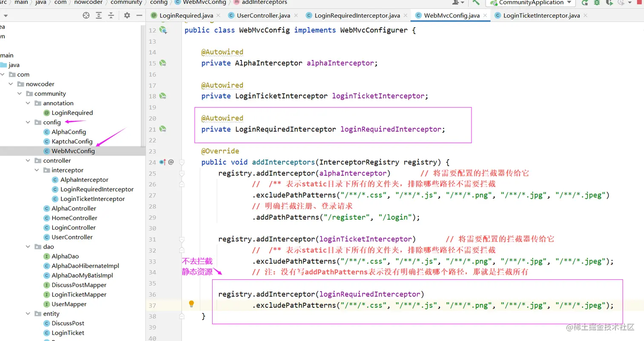Click the community breadcrumb in navigation bar

126,2
